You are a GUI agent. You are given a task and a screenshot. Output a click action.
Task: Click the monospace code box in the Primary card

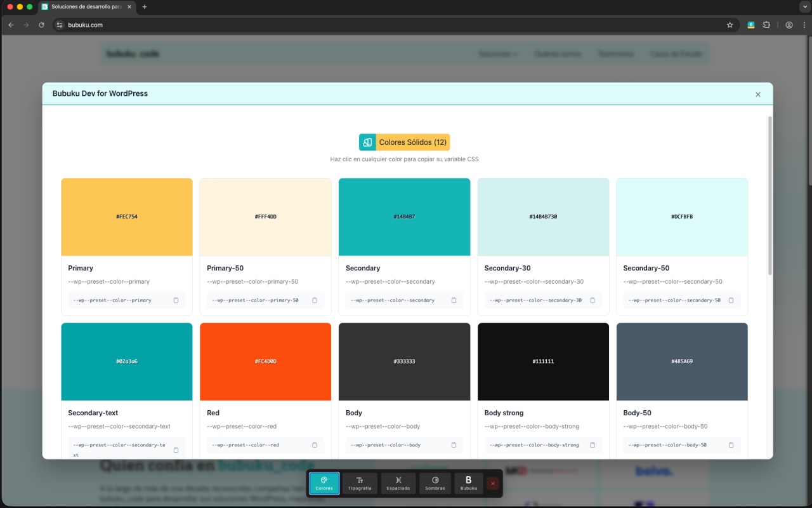tap(127, 300)
